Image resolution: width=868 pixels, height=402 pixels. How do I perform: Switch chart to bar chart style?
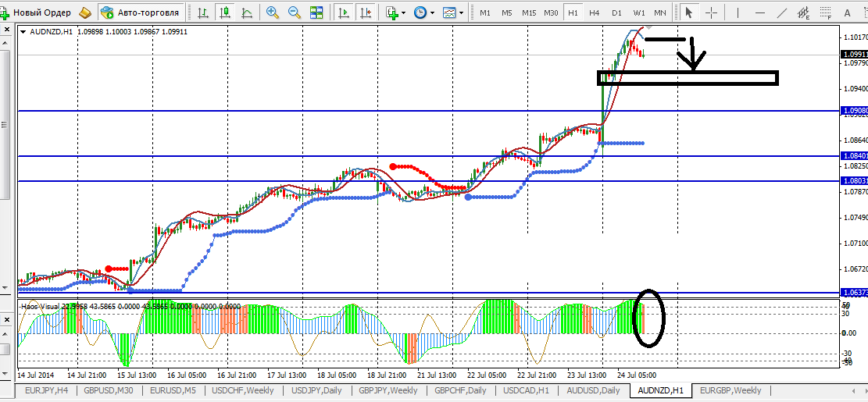(203, 12)
